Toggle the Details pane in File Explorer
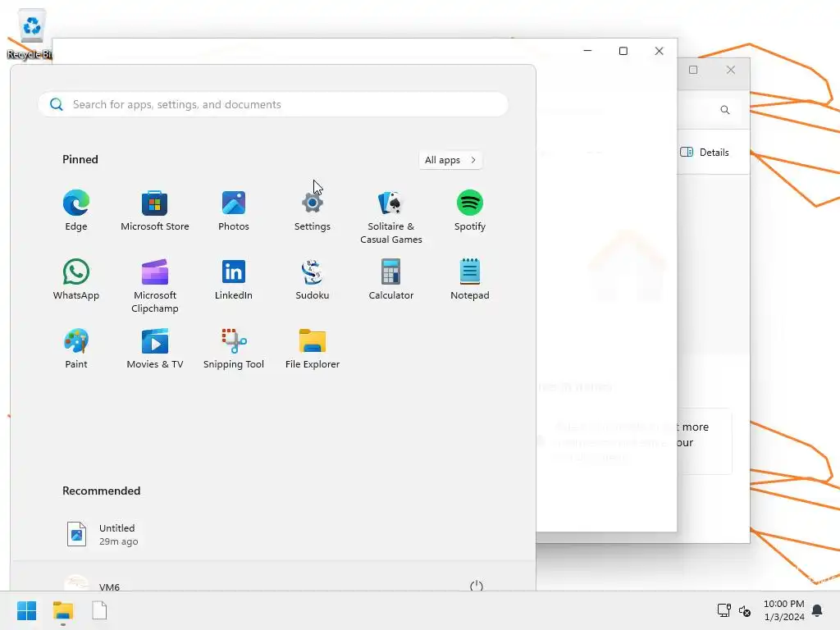 tap(705, 152)
